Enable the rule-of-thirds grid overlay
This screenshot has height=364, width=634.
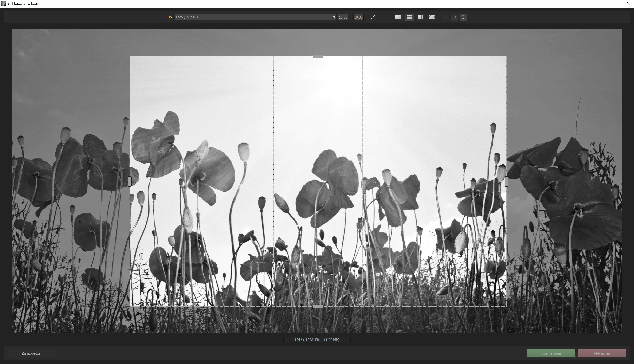[409, 17]
